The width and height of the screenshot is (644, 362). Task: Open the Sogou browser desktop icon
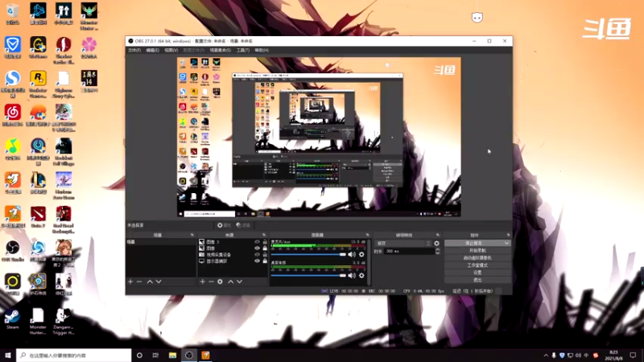pos(12,84)
